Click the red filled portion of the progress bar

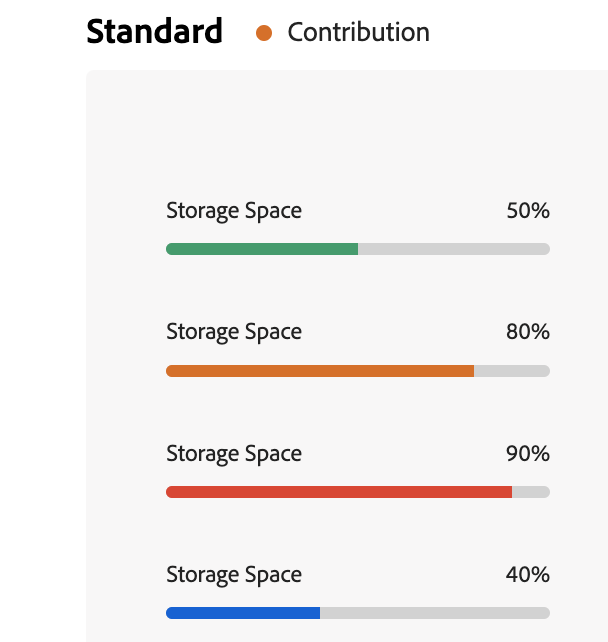339,492
